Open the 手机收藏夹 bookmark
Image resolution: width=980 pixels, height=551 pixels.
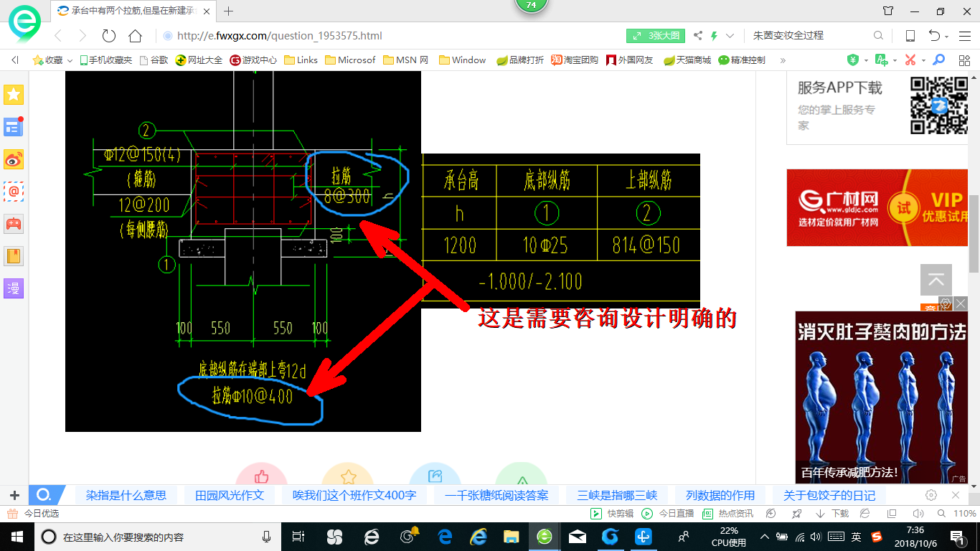pos(106,60)
